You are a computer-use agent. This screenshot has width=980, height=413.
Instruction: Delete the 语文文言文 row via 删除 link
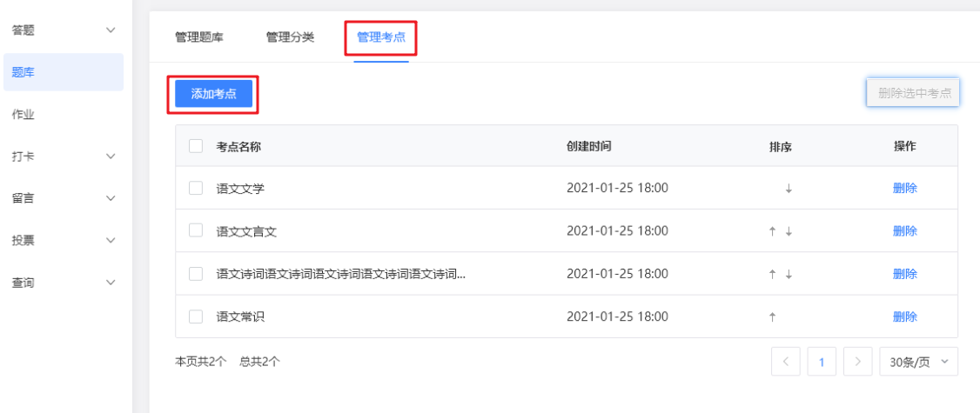(x=905, y=231)
